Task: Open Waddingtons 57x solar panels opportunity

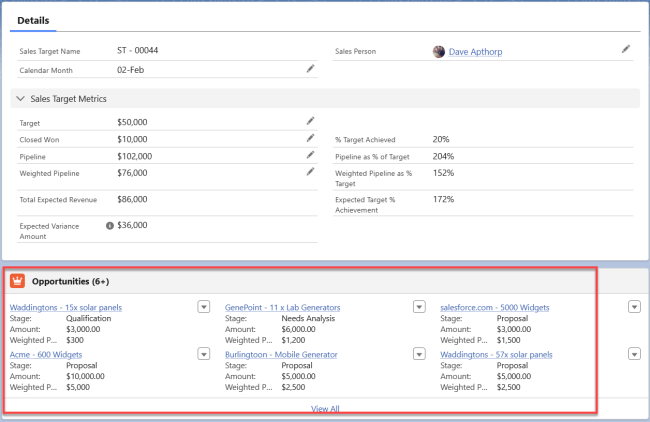Action: (496, 354)
